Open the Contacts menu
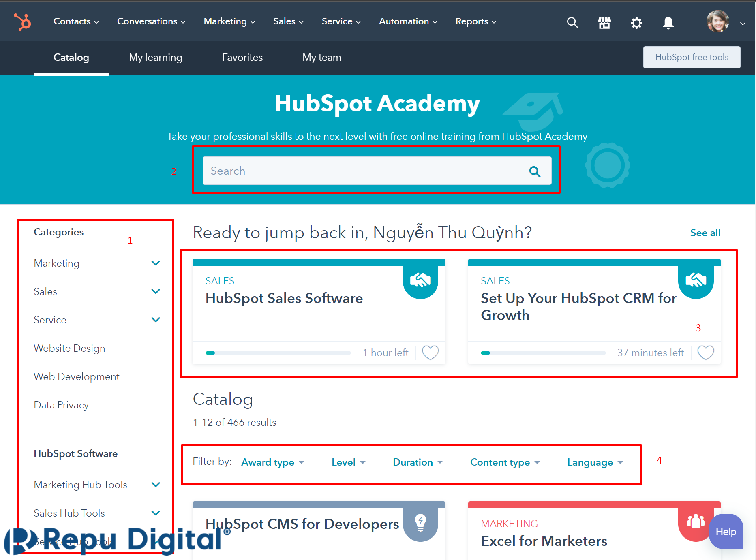Screen dimensions: 756x560 (x=76, y=21)
